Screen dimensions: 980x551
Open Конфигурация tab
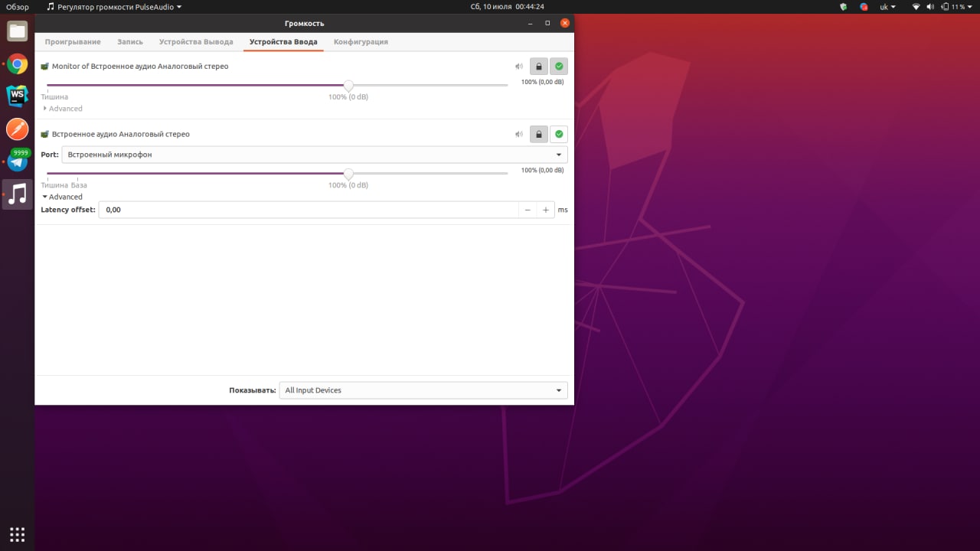coord(361,42)
